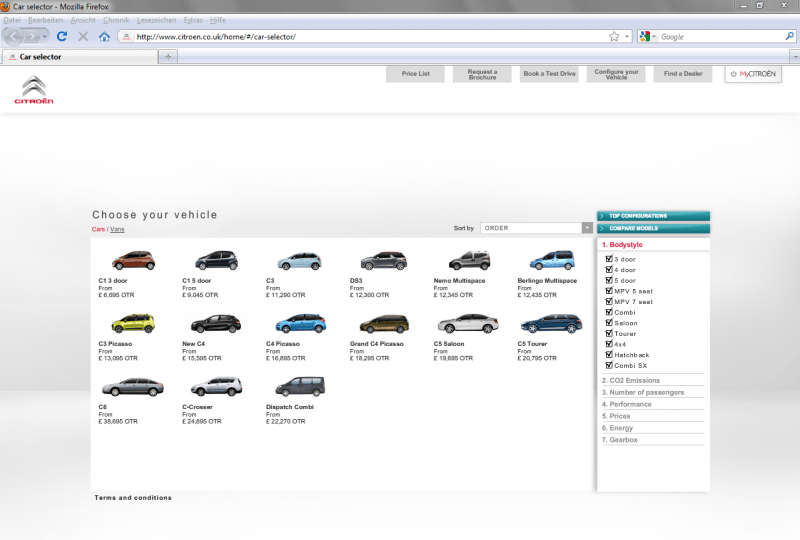This screenshot has width=800, height=540.
Task: Open the history dropdown next to forward arrow
Action: [44, 37]
